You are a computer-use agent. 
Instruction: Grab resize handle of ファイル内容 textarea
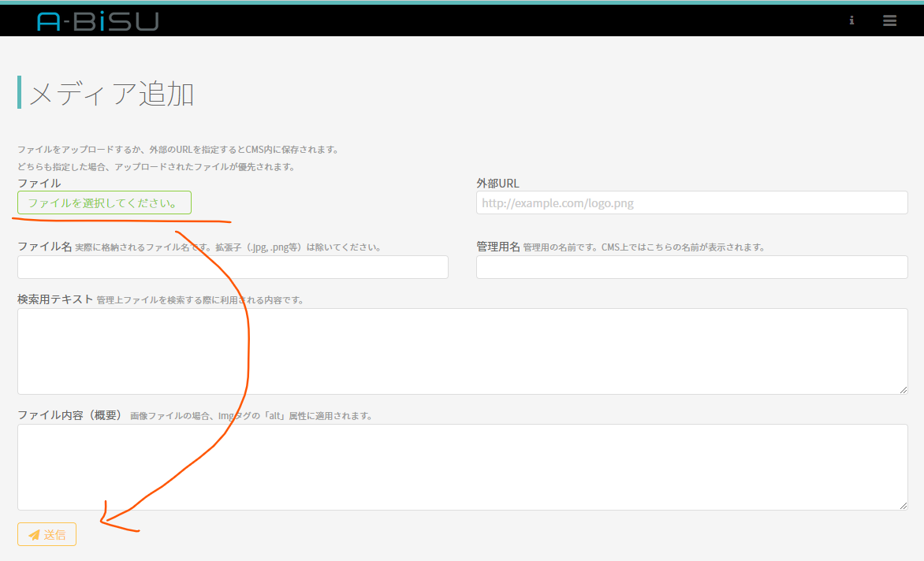click(x=904, y=506)
